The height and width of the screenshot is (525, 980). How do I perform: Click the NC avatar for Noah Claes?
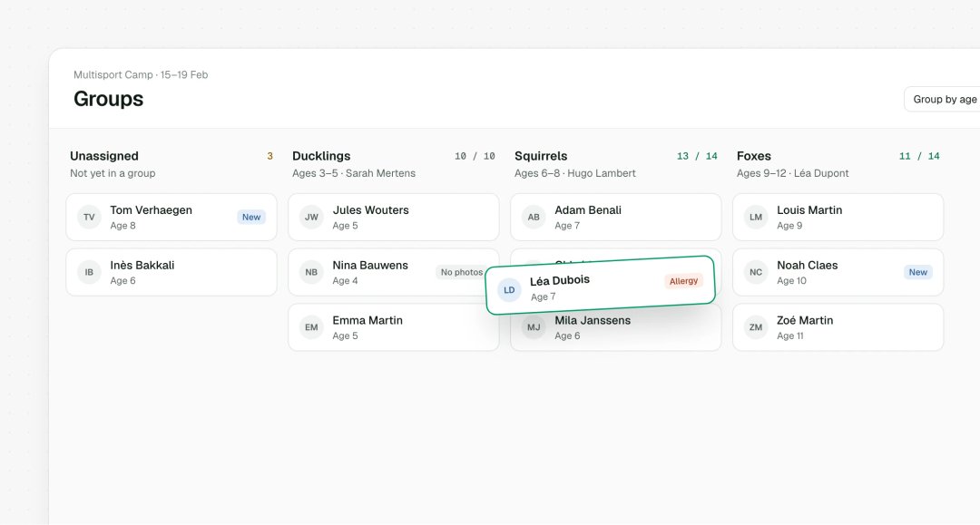[x=756, y=272]
